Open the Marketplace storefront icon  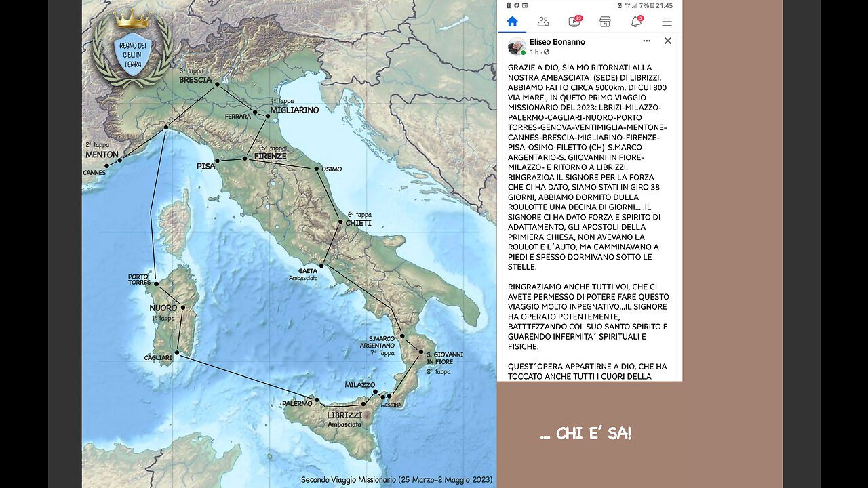coord(605,22)
